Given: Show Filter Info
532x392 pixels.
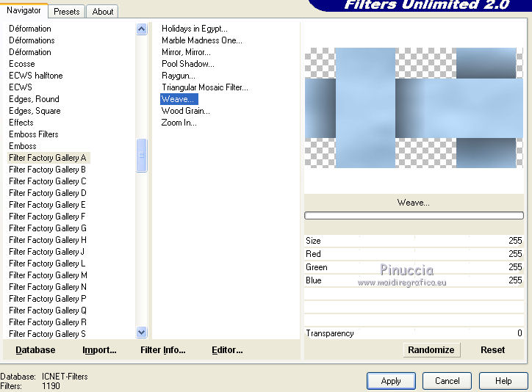Looking at the screenshot, I should click(x=163, y=350).
